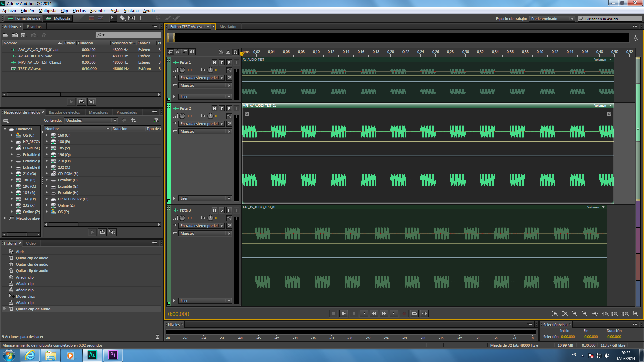Open the Efectos menu
644x362 pixels.
(79, 11)
